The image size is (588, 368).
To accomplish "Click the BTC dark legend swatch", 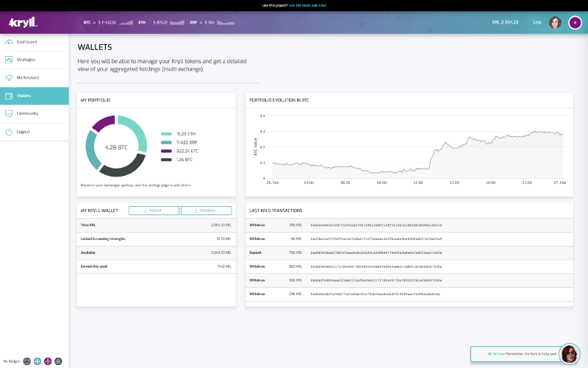I will coord(166,160).
